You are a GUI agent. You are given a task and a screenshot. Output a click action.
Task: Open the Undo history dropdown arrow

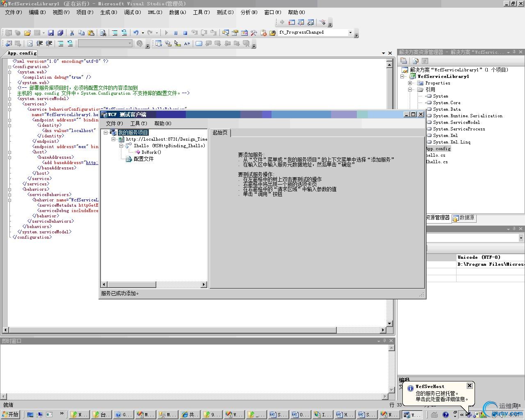point(143,33)
